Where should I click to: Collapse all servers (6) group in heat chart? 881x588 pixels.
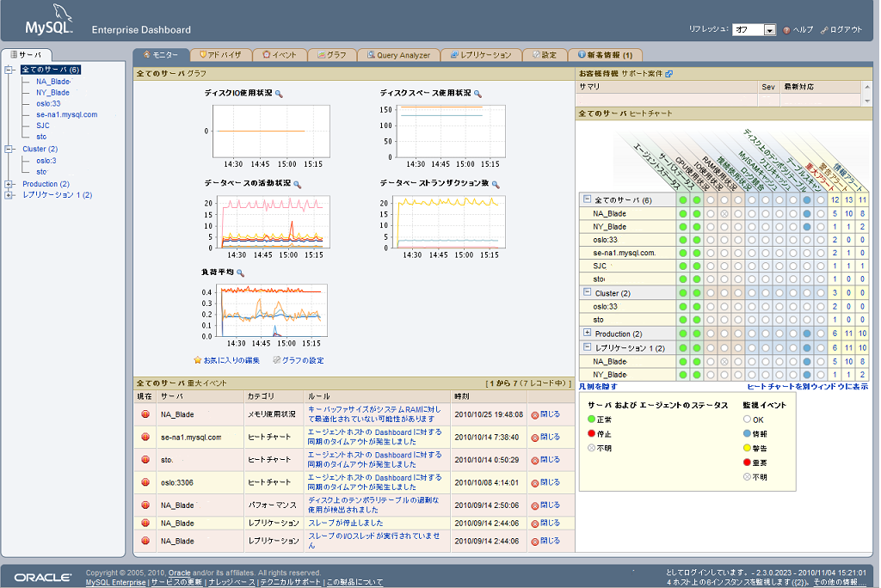pyautogui.click(x=587, y=199)
